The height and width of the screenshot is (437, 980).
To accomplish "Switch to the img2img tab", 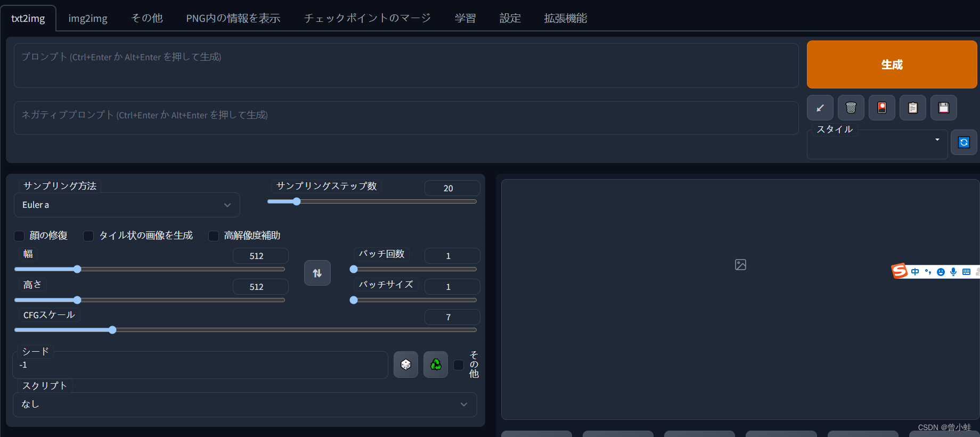I will click(88, 18).
